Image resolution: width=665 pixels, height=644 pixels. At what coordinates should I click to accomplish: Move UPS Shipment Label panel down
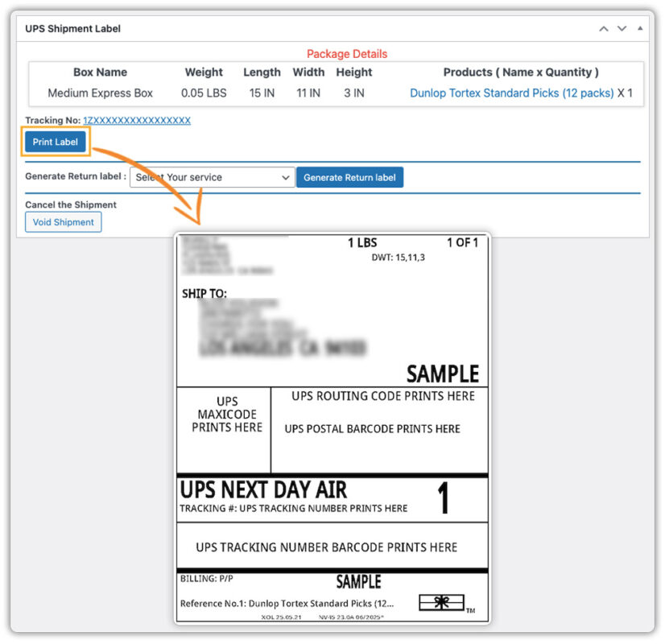point(622,29)
